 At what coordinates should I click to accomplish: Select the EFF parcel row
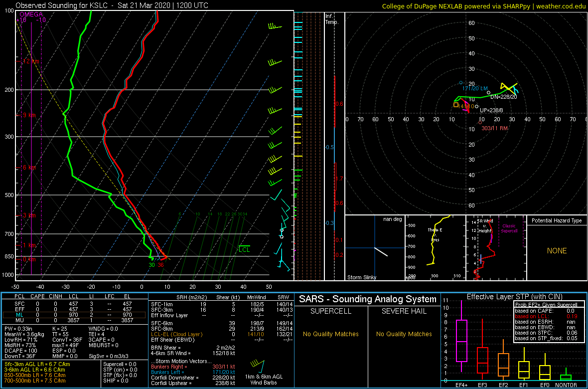(x=74, y=309)
